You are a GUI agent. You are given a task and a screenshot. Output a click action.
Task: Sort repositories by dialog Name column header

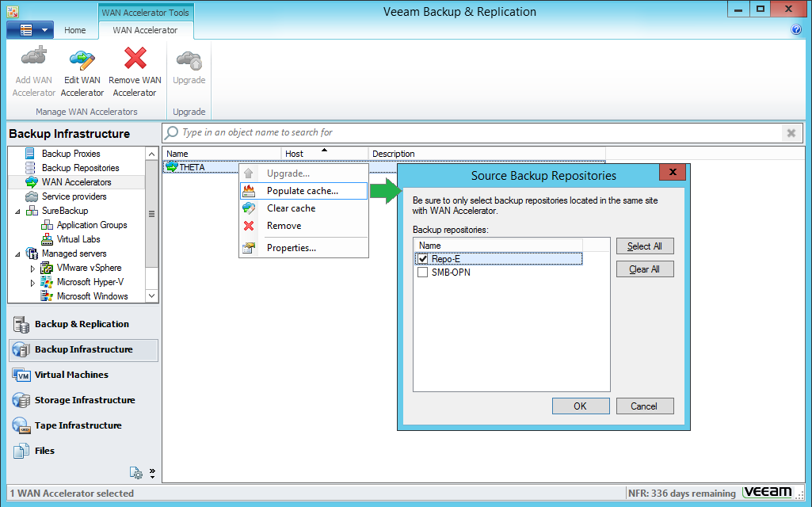498,246
